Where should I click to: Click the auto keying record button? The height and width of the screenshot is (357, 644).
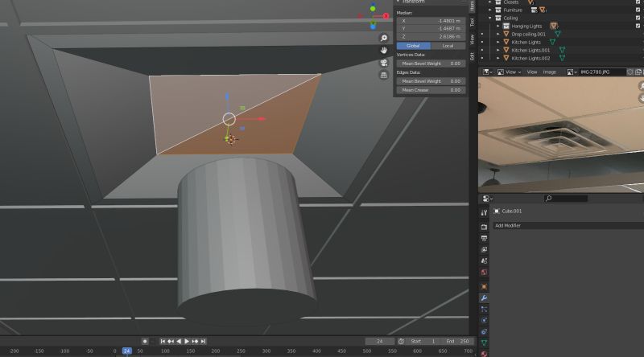(x=145, y=341)
